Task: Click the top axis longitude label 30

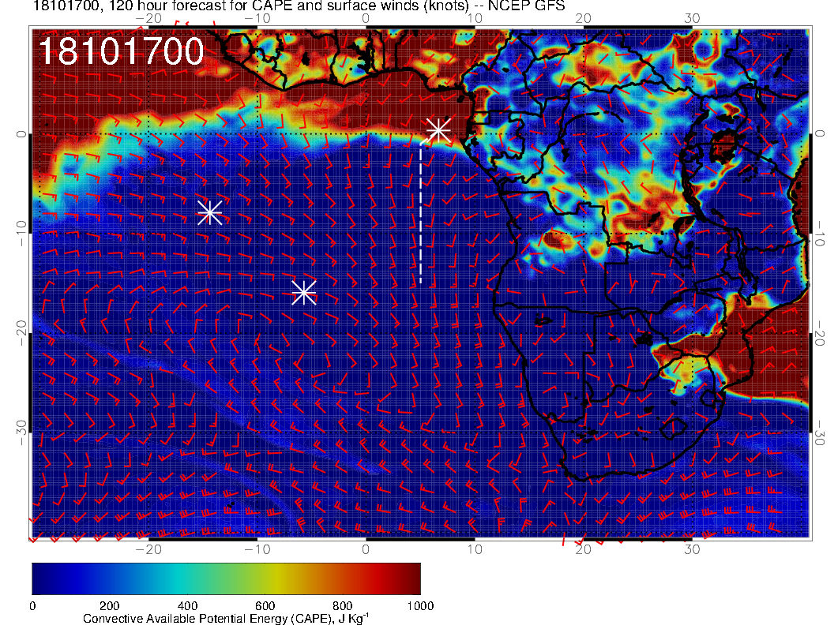Action: (x=692, y=18)
